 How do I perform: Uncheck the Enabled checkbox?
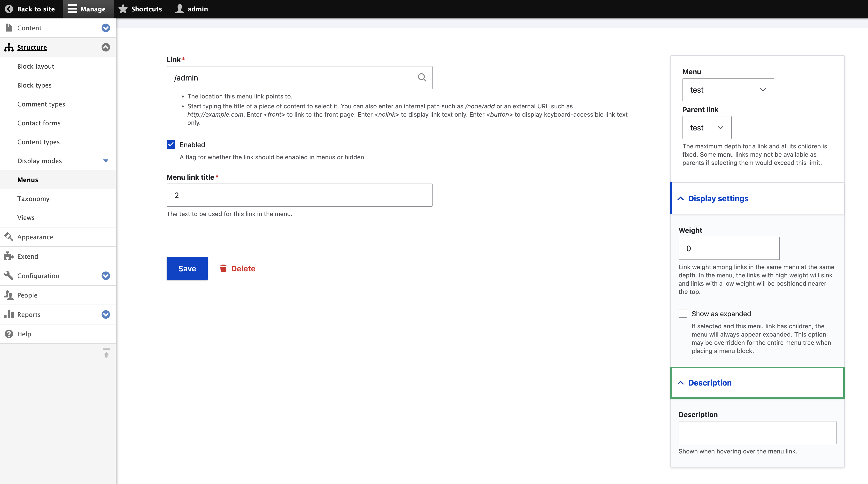(171, 145)
